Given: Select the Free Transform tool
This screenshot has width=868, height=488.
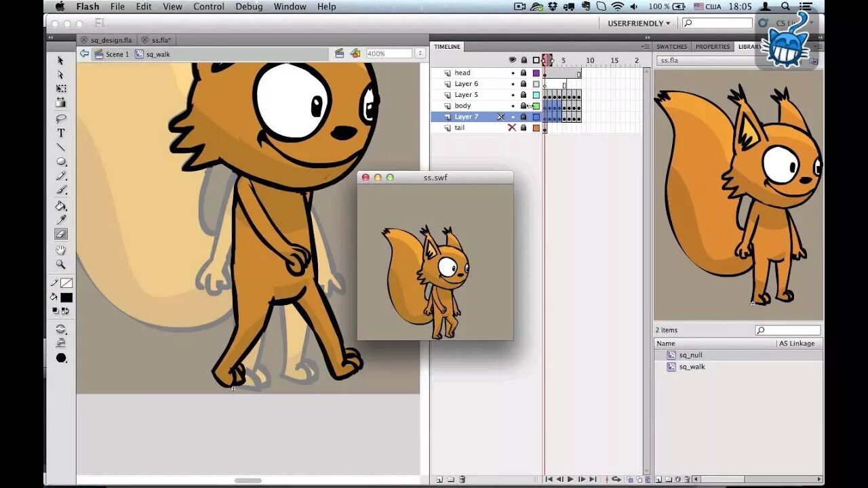Looking at the screenshot, I should [x=61, y=89].
